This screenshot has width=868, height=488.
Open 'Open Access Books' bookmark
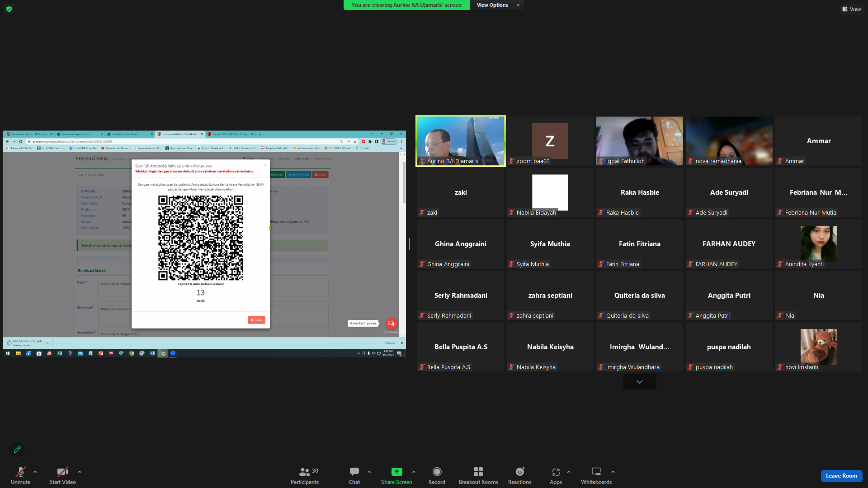click(116, 148)
